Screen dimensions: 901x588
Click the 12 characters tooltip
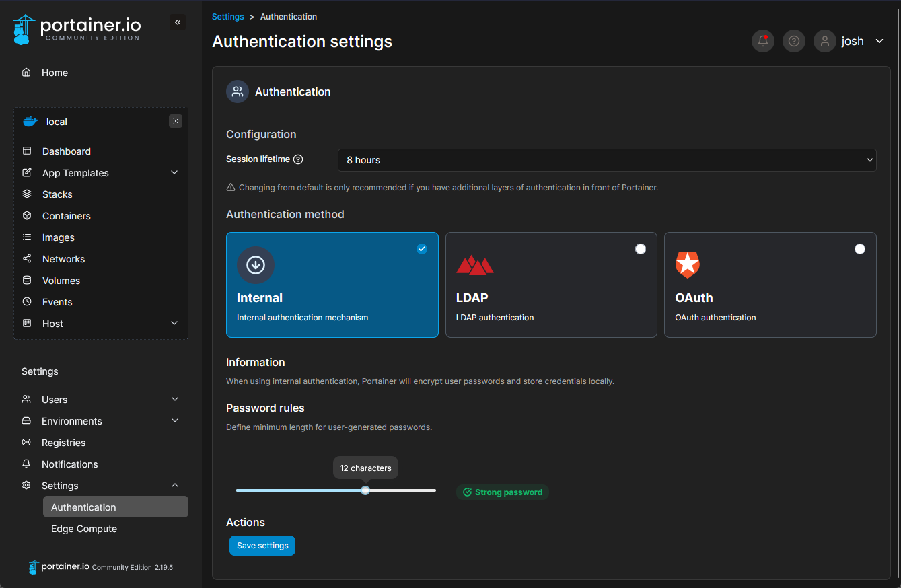[x=365, y=468]
